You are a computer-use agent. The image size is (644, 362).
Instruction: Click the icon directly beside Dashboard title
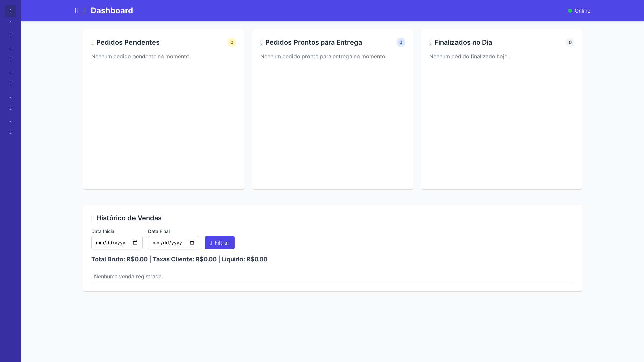tap(85, 11)
